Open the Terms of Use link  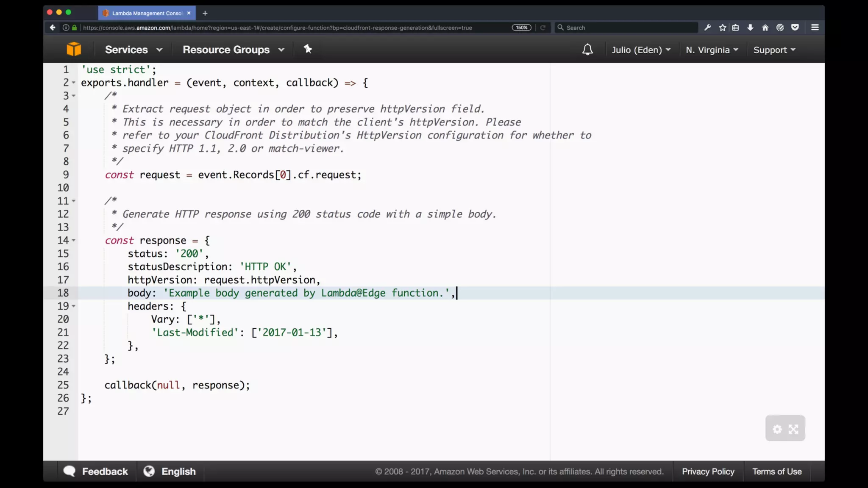[777, 471]
